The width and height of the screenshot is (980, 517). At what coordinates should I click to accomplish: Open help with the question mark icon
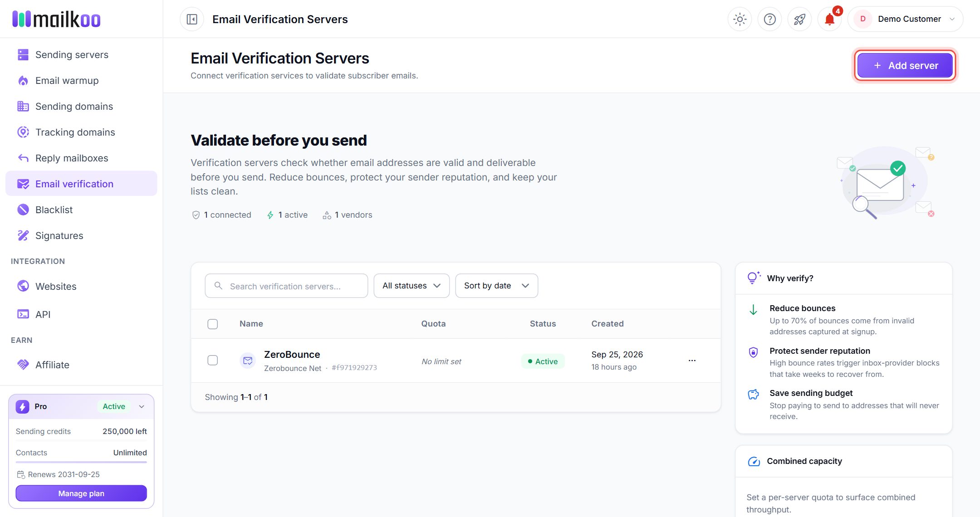point(769,19)
